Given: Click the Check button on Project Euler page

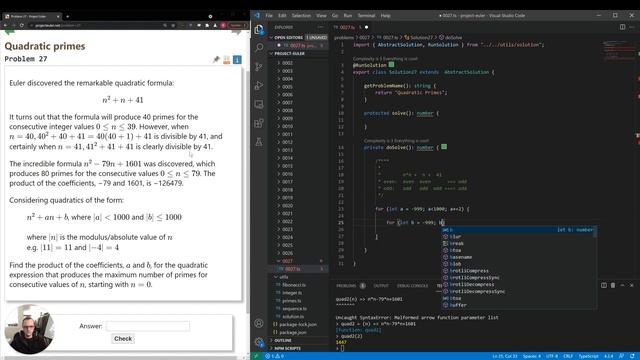Looking at the screenshot, I should [123, 338].
